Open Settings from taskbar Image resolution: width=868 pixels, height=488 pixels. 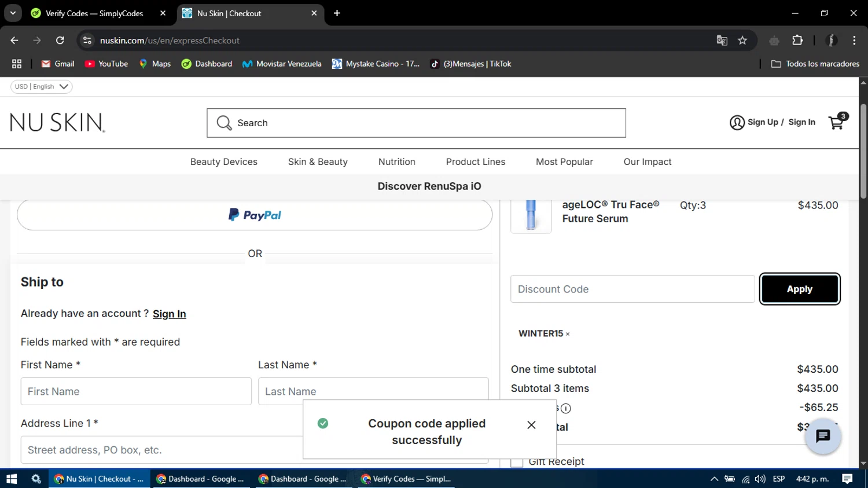click(36, 479)
